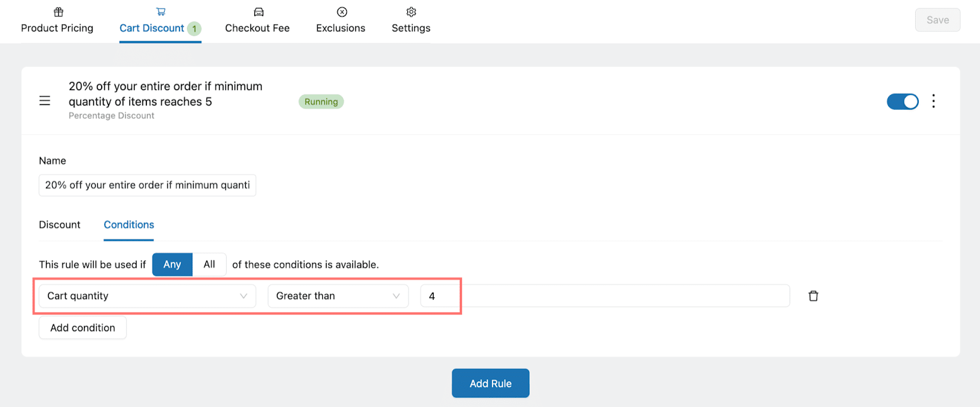Click the Checkout Fee icon

point(258,12)
